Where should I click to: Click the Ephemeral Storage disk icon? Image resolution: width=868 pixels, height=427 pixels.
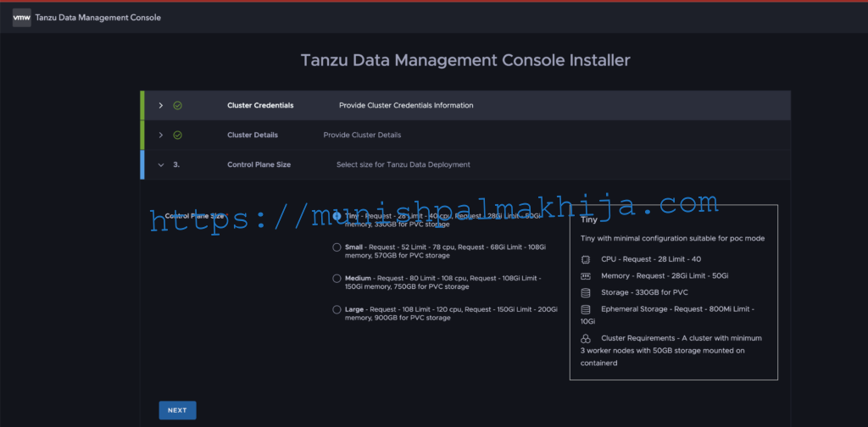point(586,309)
